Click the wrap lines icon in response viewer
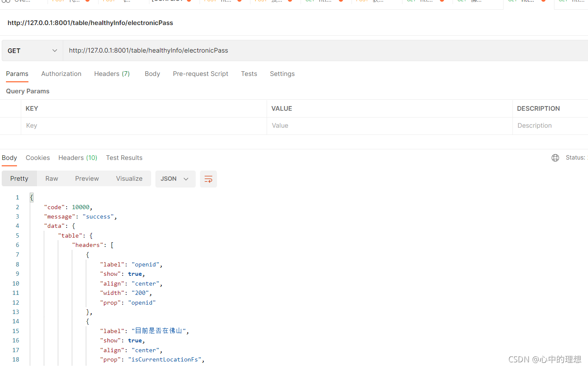 tap(208, 179)
